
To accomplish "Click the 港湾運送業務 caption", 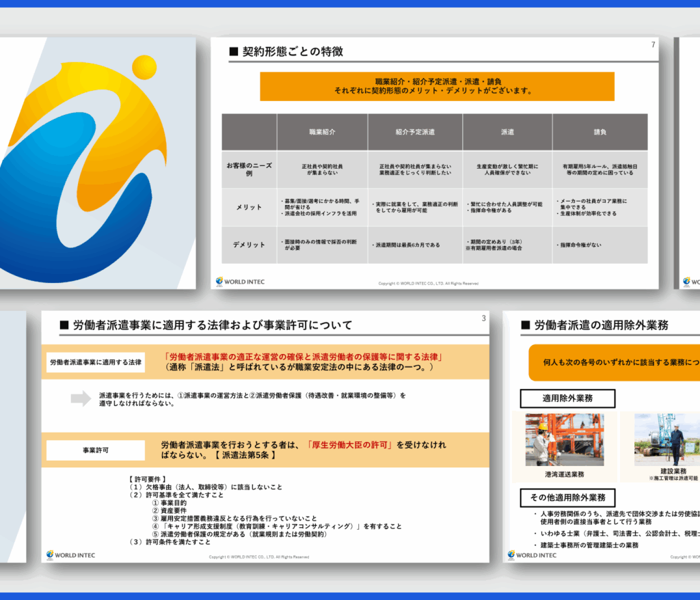I will click(564, 474).
